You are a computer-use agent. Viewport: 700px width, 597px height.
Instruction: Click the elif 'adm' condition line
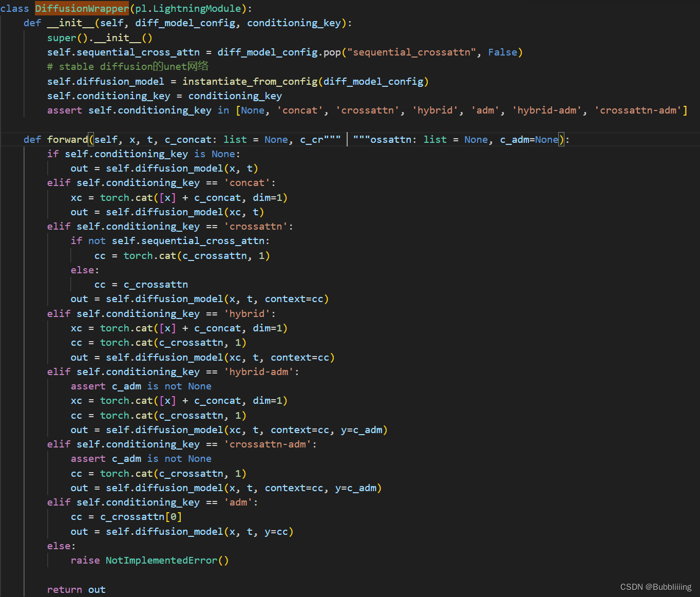click(153, 502)
